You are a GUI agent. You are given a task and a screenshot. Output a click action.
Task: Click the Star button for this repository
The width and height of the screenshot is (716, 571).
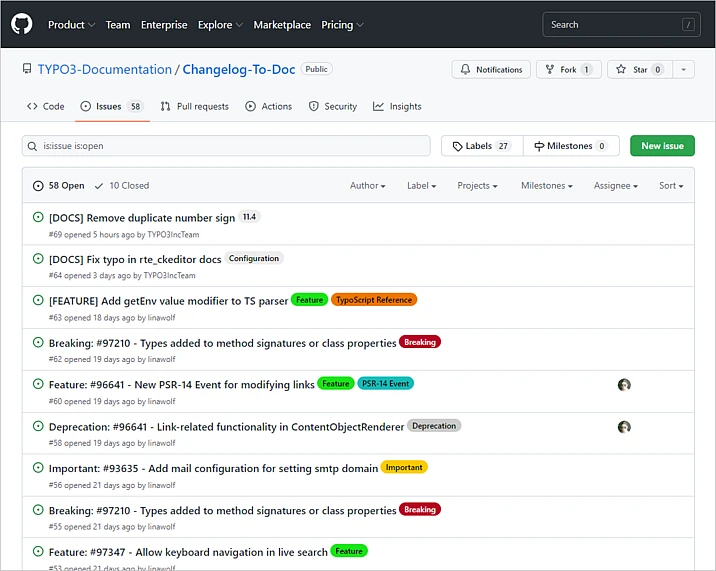[640, 70]
